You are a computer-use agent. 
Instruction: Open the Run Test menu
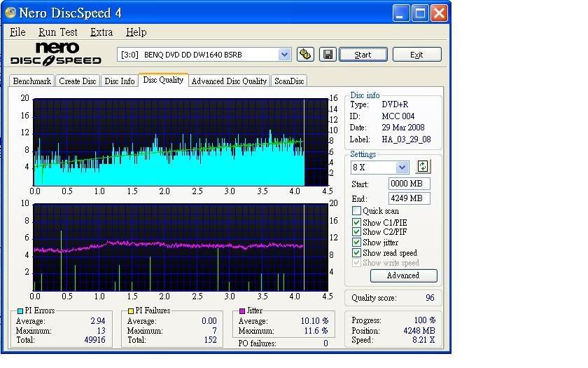(57, 32)
